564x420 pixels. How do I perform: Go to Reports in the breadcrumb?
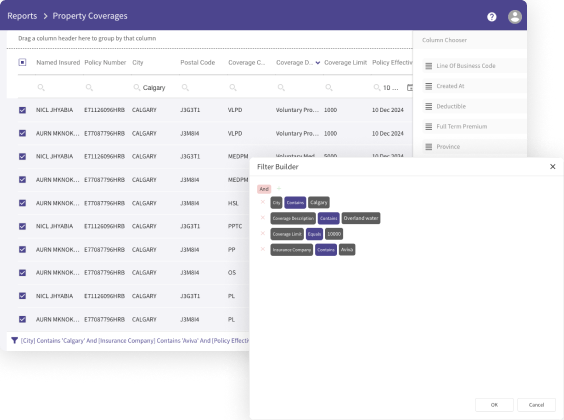(22, 16)
